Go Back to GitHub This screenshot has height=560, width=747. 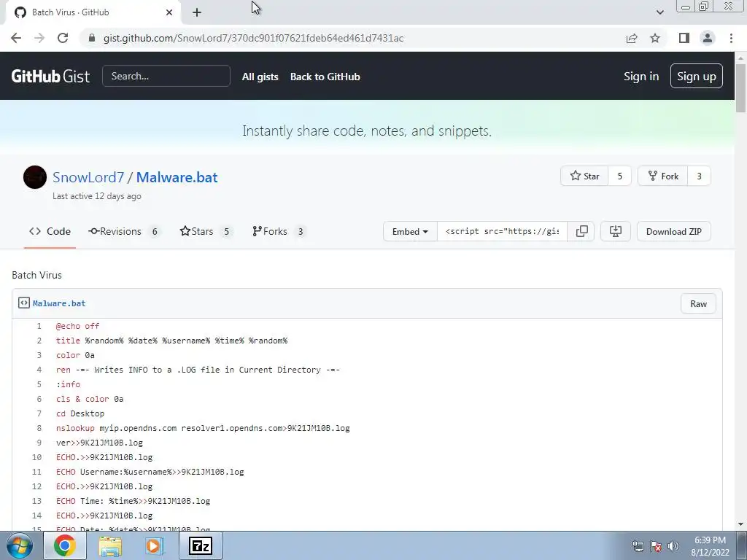[x=325, y=77]
